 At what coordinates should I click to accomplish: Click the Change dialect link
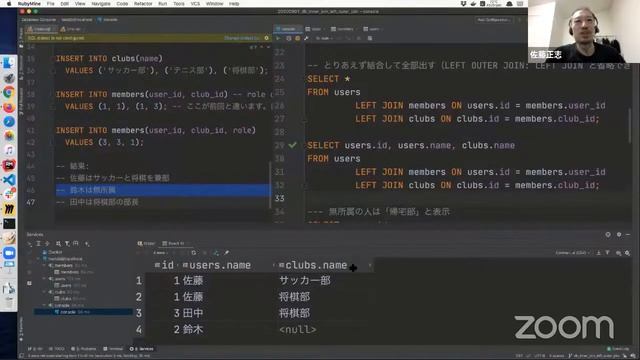tap(242, 38)
